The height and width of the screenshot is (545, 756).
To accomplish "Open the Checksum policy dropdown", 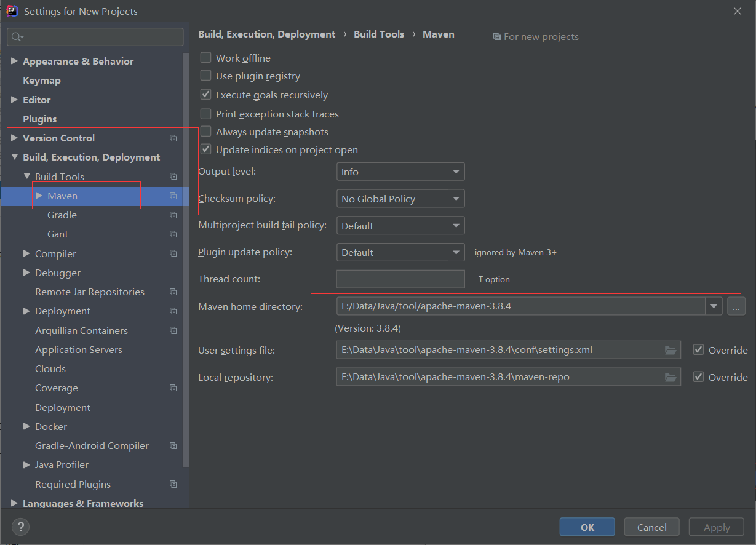I will point(400,199).
